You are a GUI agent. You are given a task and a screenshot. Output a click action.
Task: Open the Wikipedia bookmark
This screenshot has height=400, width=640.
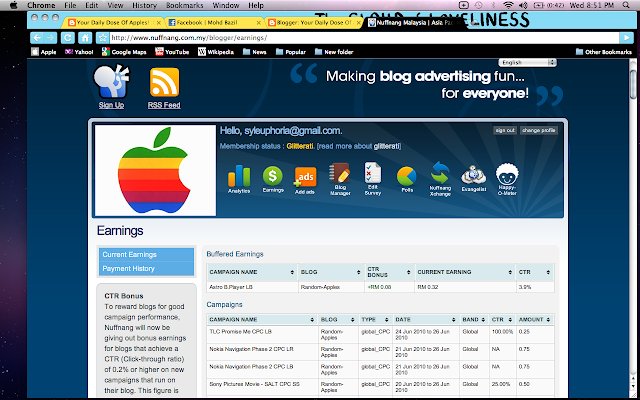216,52
